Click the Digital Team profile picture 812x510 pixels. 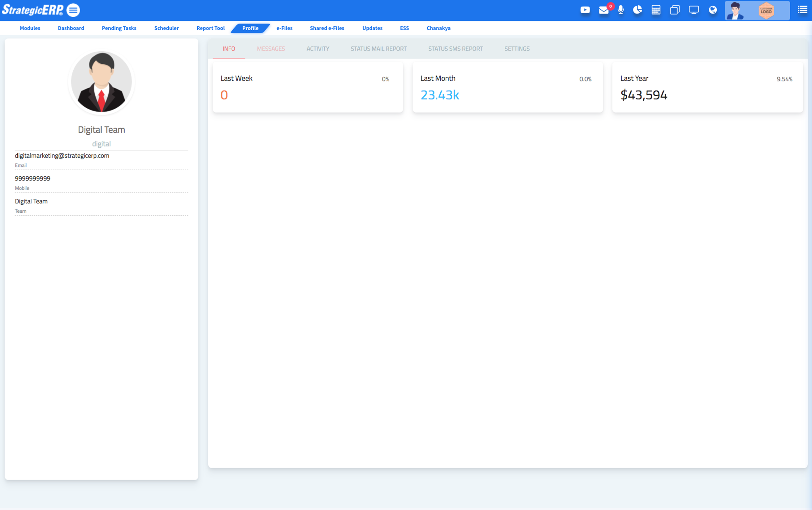pos(101,82)
